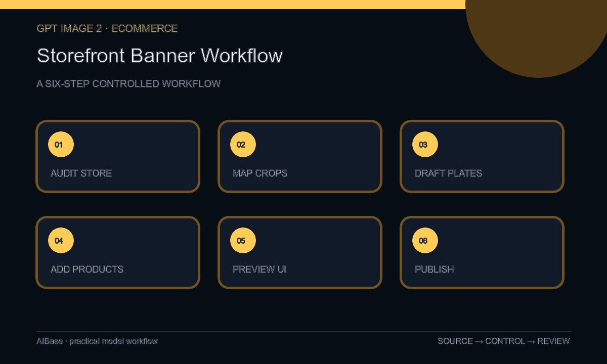Click the Storefront Banner Workflow title
This screenshot has width=607, height=364.
click(160, 56)
